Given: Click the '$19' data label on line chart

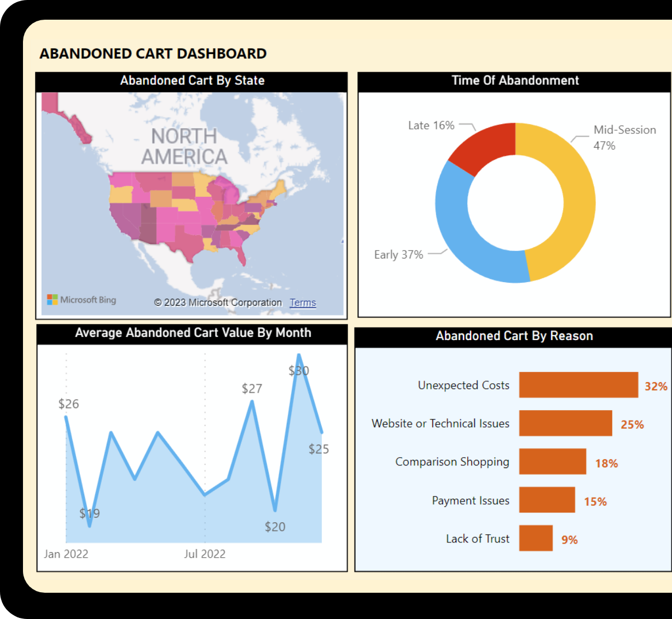Looking at the screenshot, I should coord(90,513).
